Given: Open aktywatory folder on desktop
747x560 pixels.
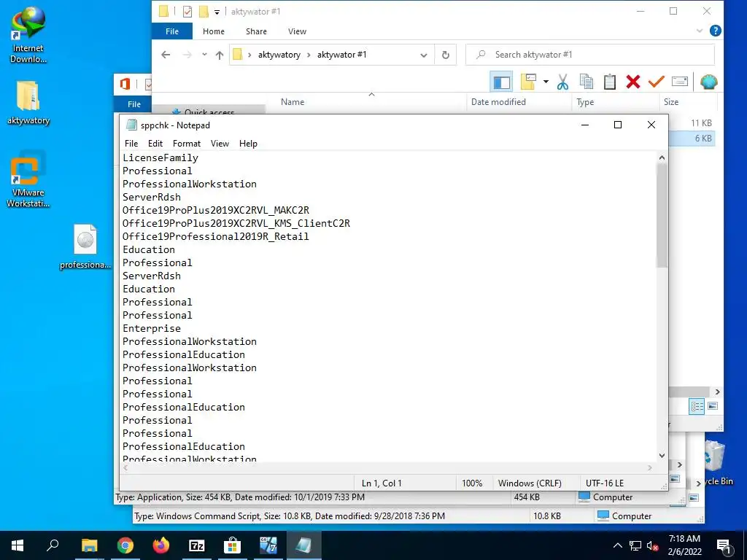Looking at the screenshot, I should [28, 103].
